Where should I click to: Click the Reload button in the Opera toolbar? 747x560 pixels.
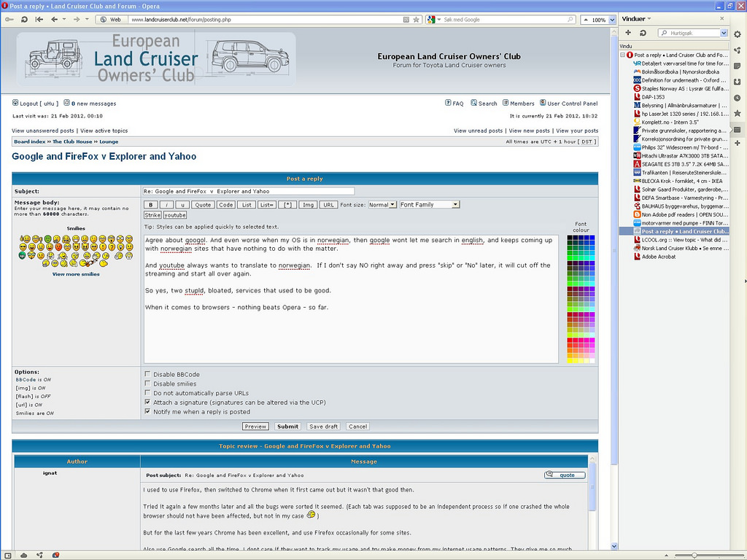click(x=24, y=20)
